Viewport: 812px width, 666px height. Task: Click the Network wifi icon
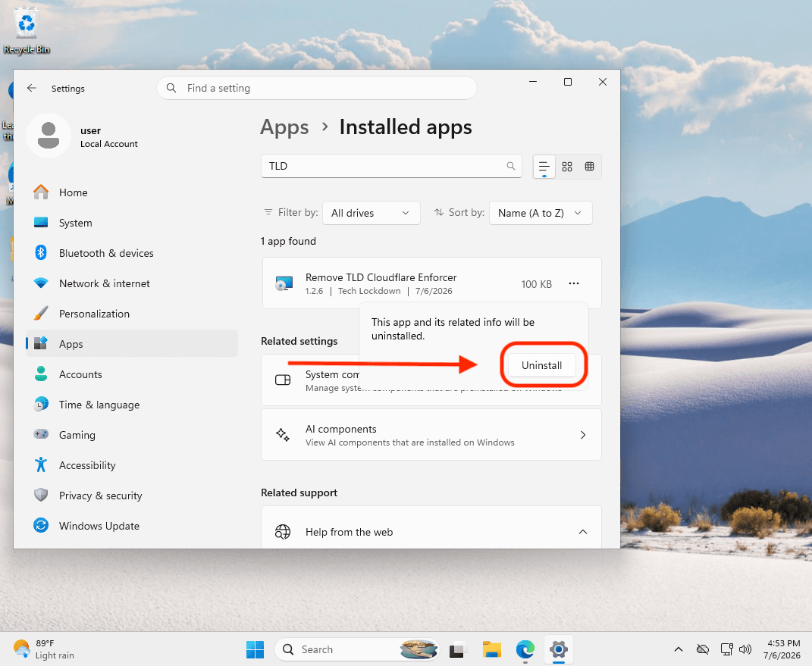tap(41, 283)
